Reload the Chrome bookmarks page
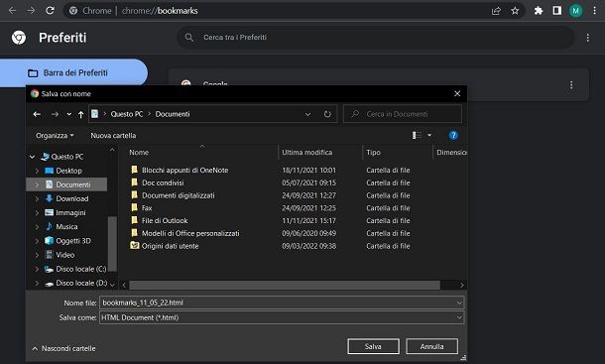The width and height of the screenshot is (605, 364). 50,11
